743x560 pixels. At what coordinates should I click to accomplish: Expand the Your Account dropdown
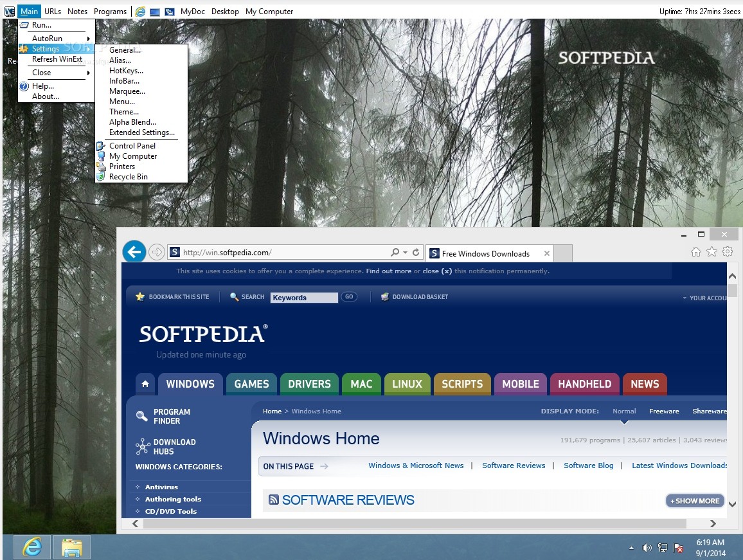tap(705, 298)
